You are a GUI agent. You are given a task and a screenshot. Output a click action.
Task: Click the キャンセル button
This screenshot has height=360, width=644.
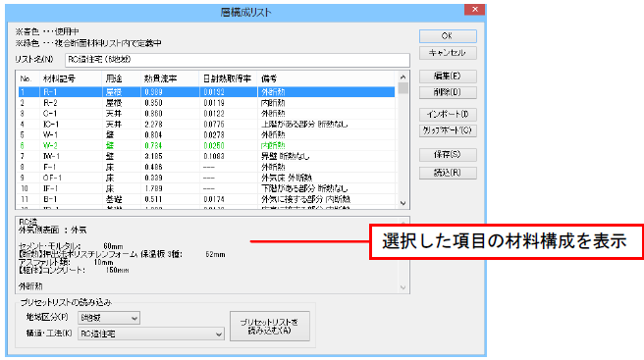point(448,53)
